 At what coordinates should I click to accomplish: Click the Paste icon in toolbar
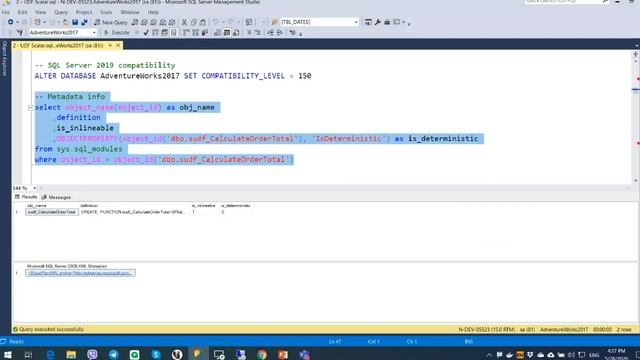tap(202, 22)
